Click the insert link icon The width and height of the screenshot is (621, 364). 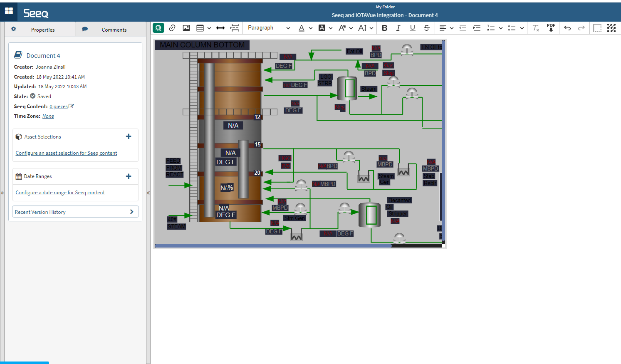(x=172, y=28)
